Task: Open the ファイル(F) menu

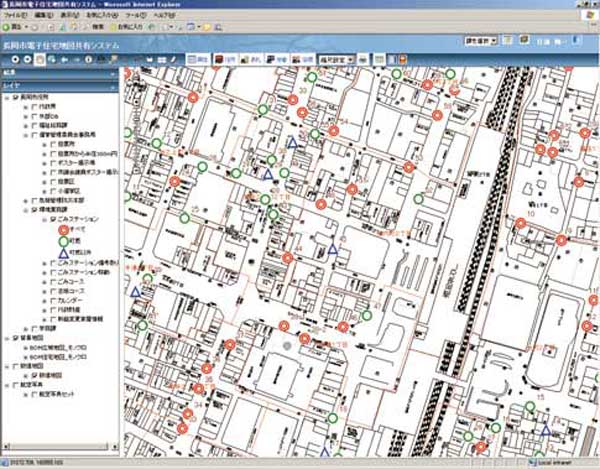Action: 14,17
